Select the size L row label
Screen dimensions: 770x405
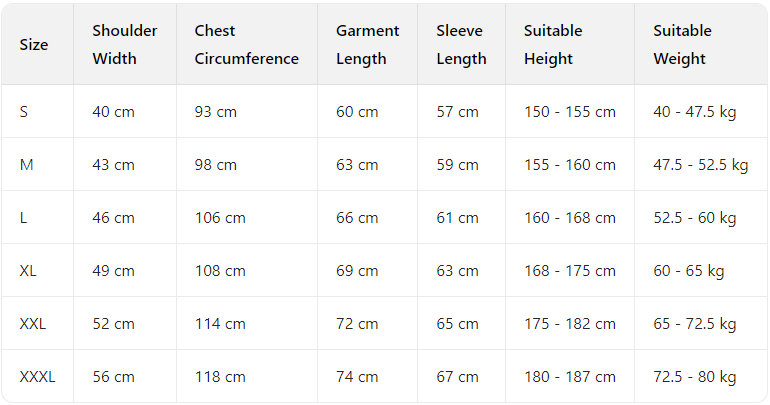coord(23,218)
